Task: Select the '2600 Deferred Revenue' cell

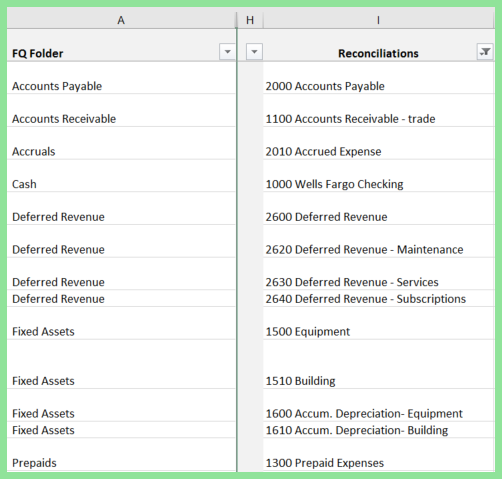Action: (378, 208)
